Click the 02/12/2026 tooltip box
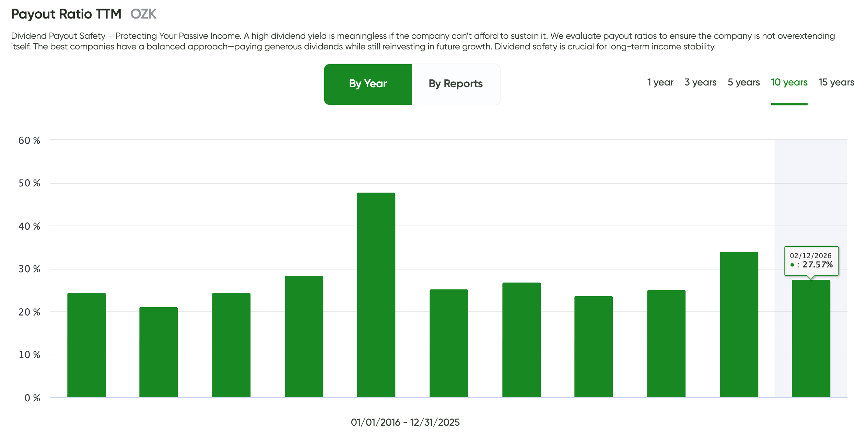 coord(811,260)
